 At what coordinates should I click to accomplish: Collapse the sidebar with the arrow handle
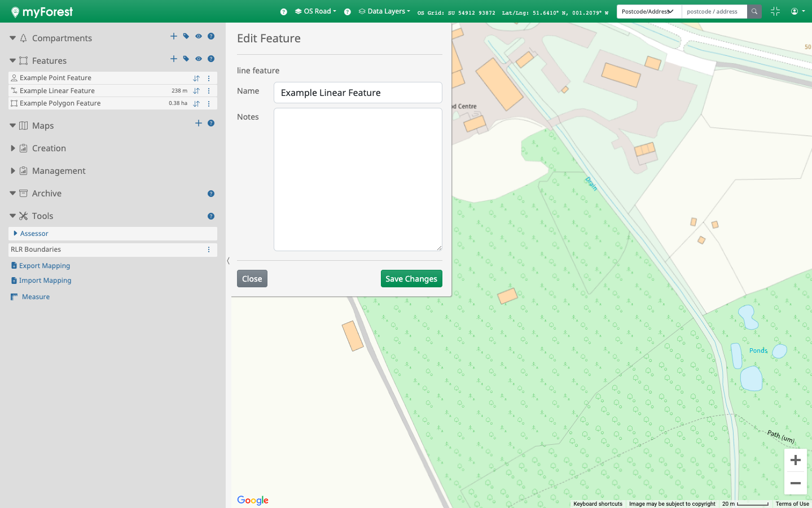click(228, 261)
